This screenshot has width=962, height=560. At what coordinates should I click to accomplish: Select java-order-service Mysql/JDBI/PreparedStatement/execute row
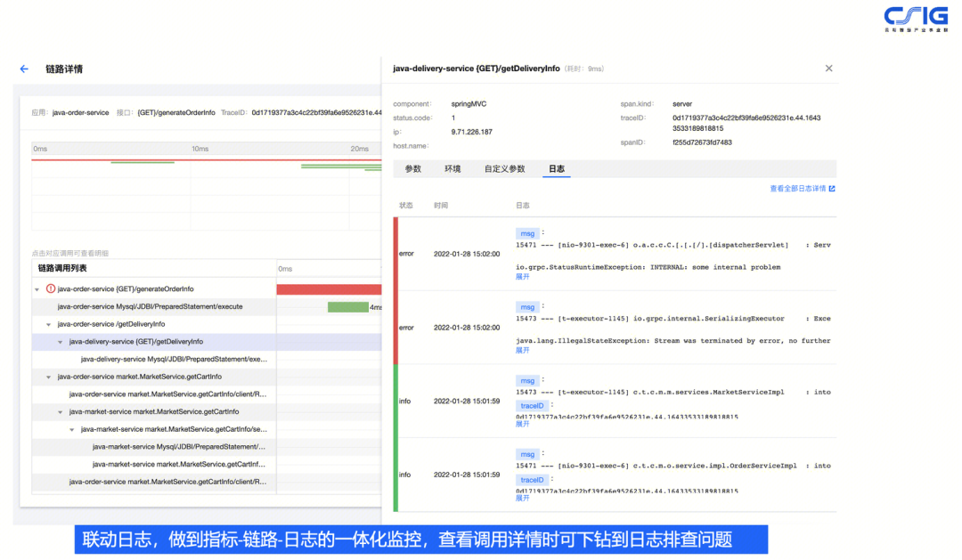click(154, 306)
